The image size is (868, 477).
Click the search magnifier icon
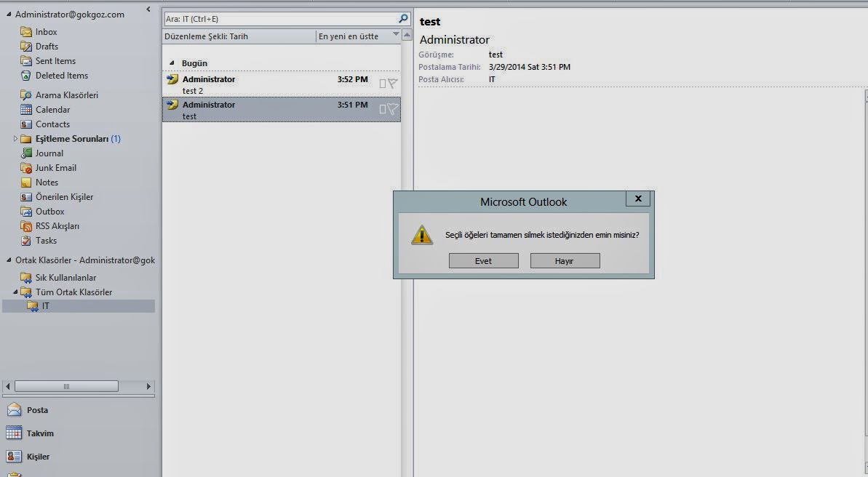pos(403,19)
